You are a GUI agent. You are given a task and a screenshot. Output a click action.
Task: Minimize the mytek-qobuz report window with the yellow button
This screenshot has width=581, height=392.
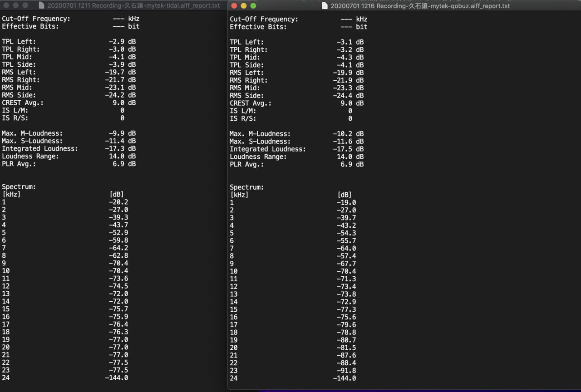(x=244, y=6)
